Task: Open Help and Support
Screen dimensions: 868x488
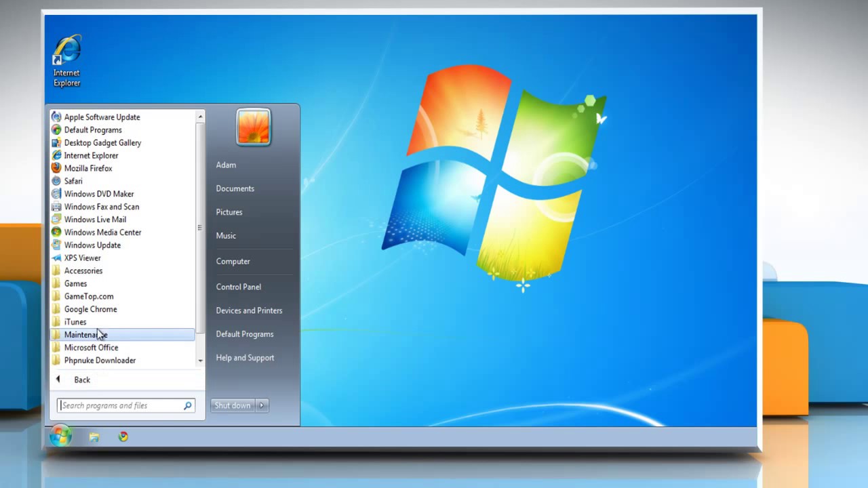Action: (x=245, y=358)
